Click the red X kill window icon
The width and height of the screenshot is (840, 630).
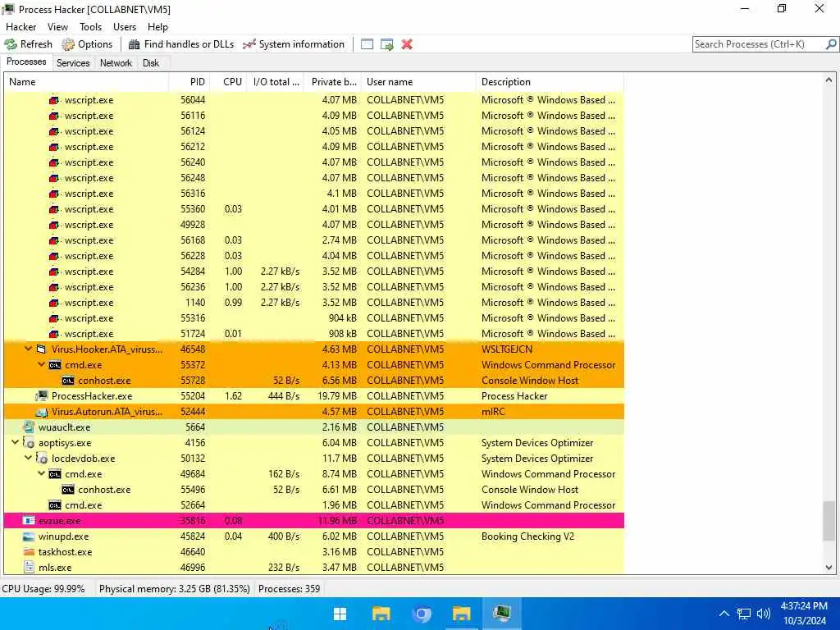pyautogui.click(x=407, y=44)
